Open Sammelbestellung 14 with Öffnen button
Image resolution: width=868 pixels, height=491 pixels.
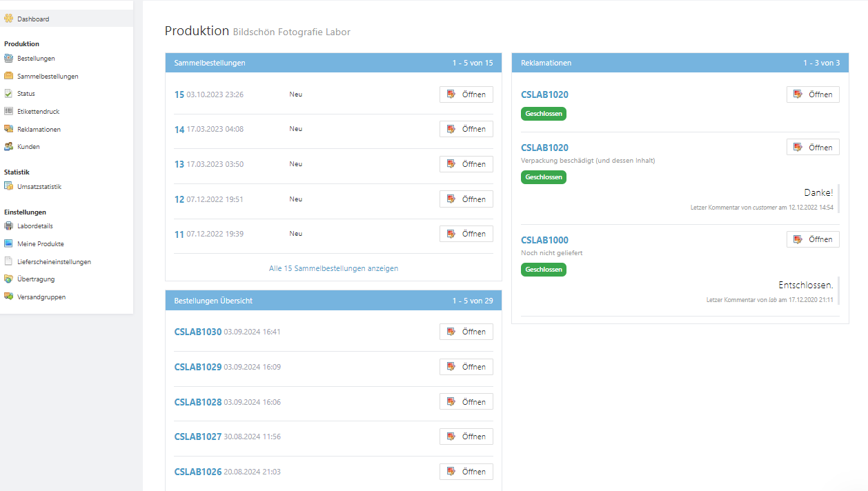[x=466, y=129]
